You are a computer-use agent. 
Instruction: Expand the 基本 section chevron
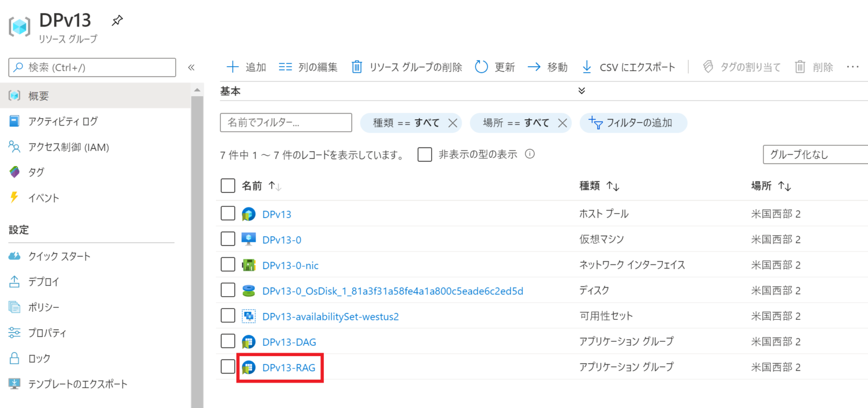coord(581,90)
